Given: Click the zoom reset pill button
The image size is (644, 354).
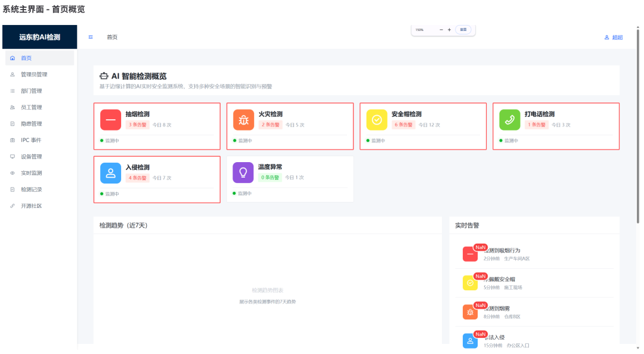Looking at the screenshot, I should 463,30.
